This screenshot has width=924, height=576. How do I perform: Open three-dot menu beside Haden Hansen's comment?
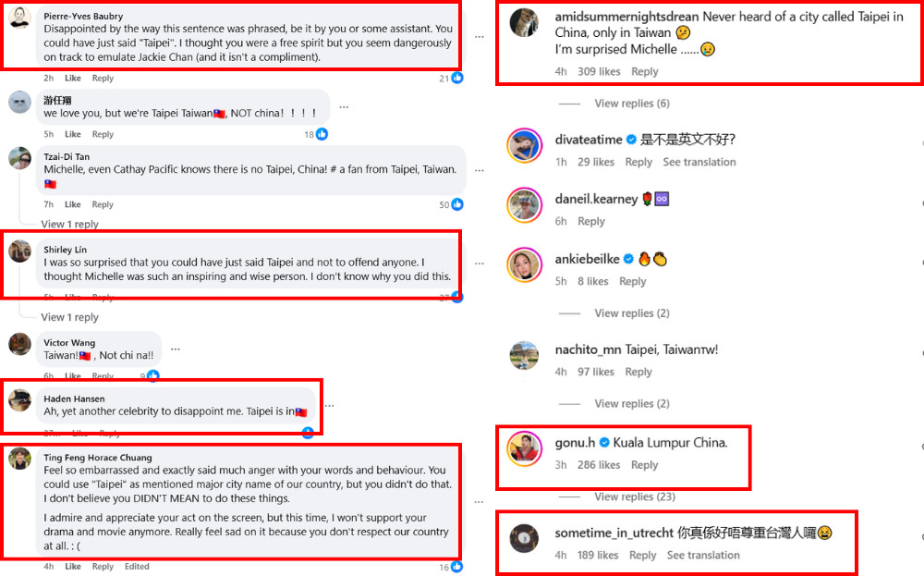[330, 406]
